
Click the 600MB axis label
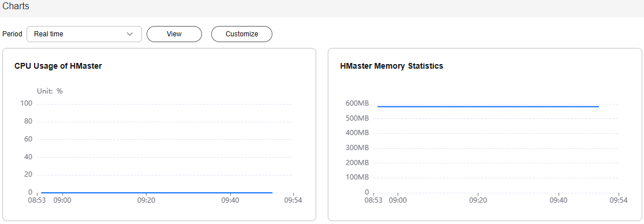[x=357, y=103]
